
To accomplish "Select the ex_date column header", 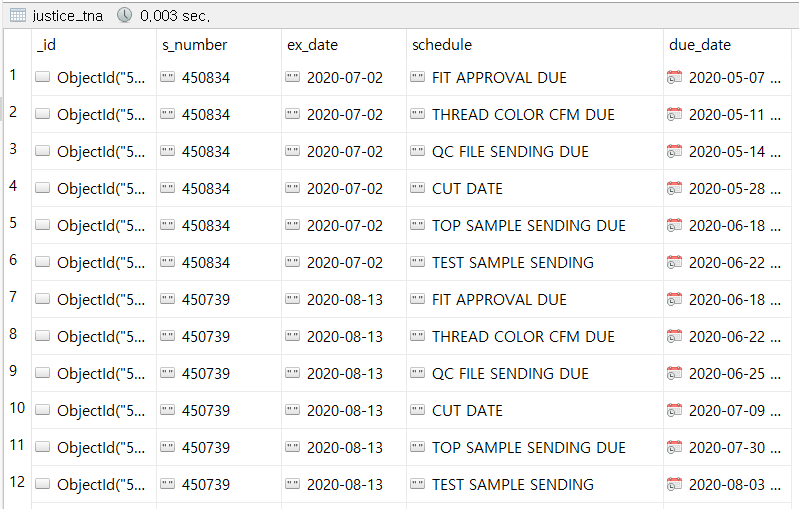I will tap(312, 45).
